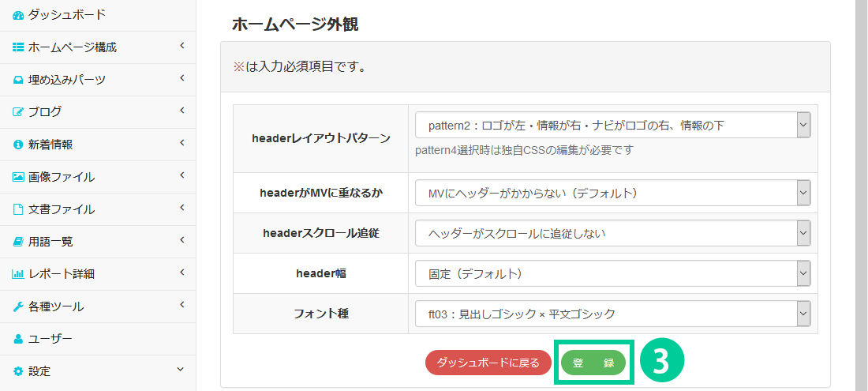The width and height of the screenshot is (868, 391).
Task: Open the headerスクロール追従 dropdown
Action: click(x=612, y=233)
